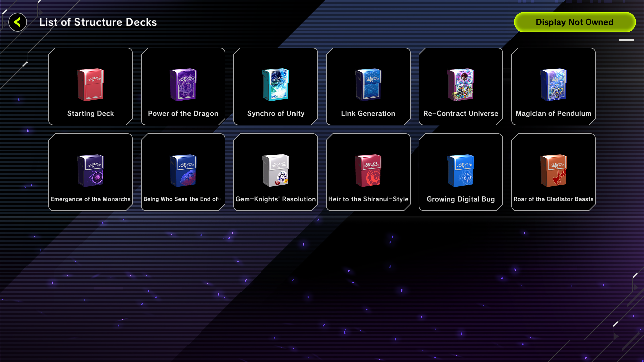
Task: Click the 'Synchro of Unity' label
Action: click(x=276, y=114)
